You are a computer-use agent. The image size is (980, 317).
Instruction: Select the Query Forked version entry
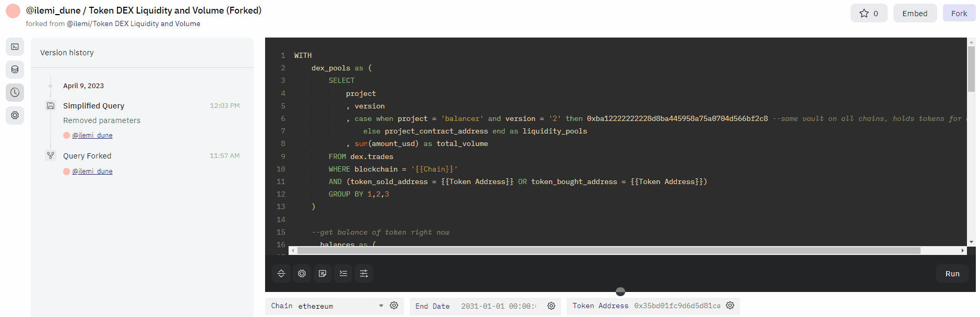(87, 156)
